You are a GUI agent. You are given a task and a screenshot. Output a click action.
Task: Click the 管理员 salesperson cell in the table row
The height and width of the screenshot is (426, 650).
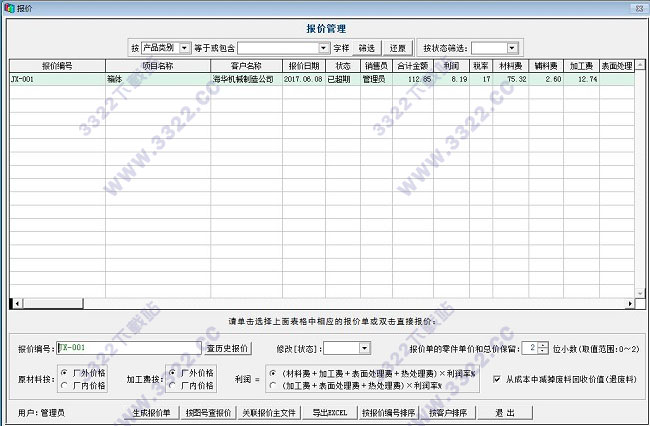[376, 79]
